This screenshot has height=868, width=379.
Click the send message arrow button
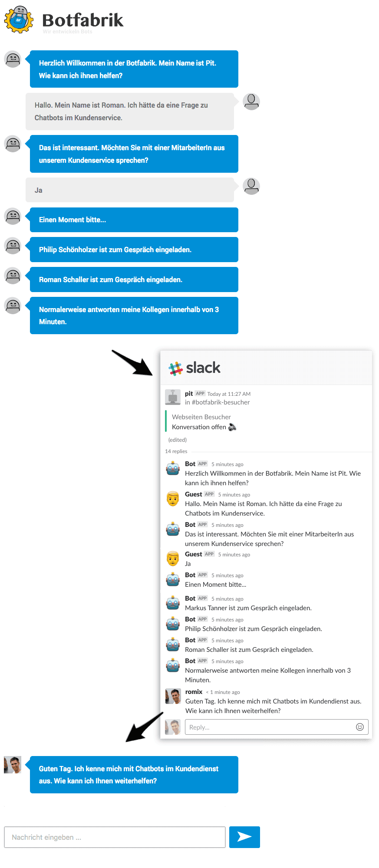click(x=244, y=837)
